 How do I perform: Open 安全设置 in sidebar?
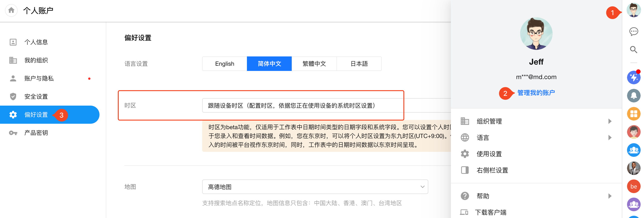click(x=36, y=97)
